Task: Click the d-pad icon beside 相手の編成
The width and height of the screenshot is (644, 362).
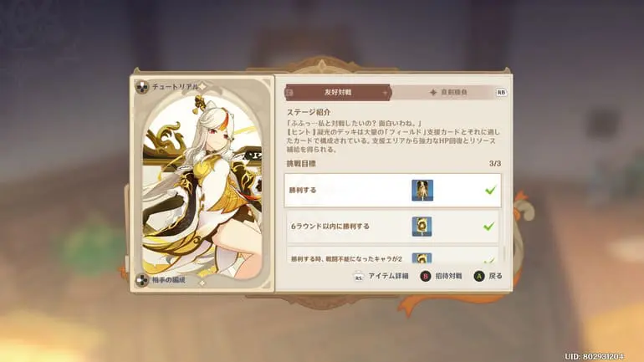Action: (142, 280)
